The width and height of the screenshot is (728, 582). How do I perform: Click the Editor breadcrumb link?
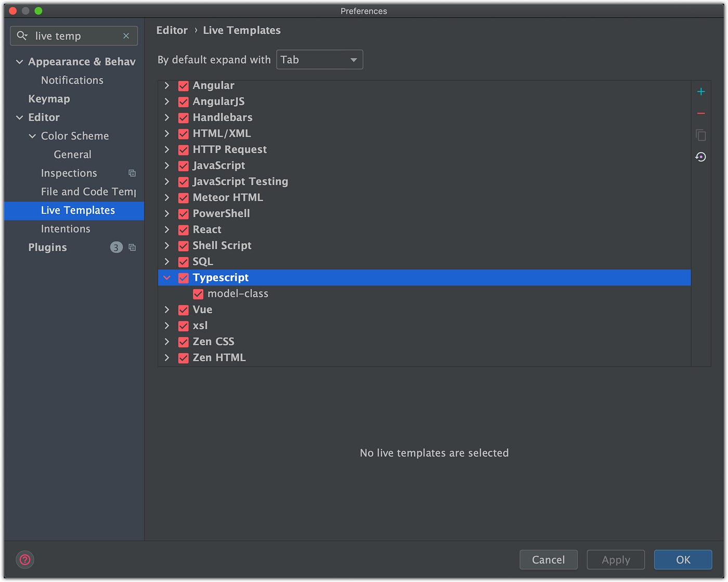click(x=172, y=30)
